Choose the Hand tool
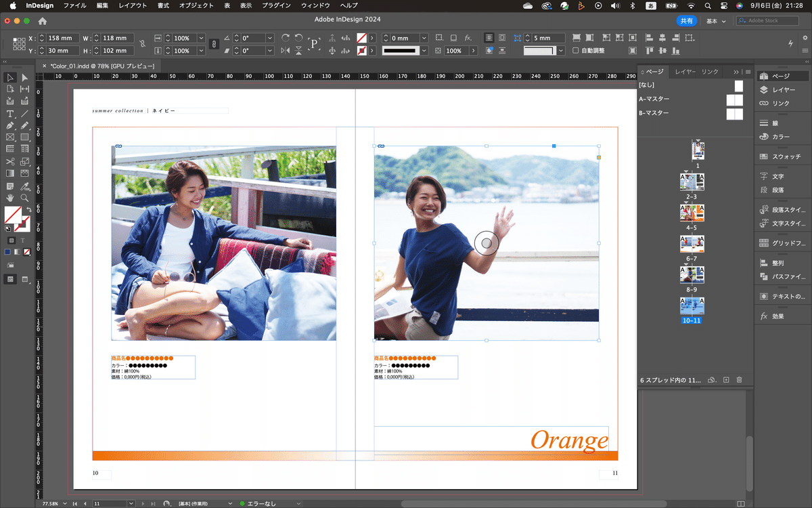 point(10,198)
